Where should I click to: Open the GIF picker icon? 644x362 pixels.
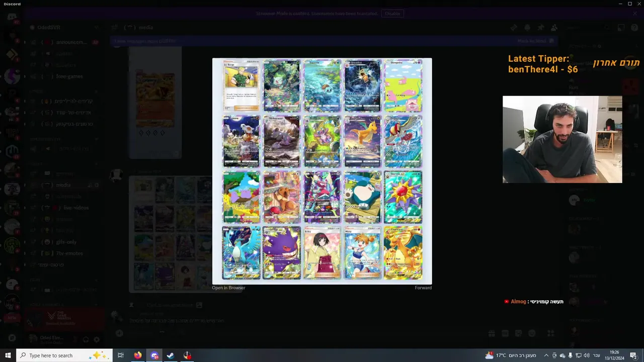505,333
